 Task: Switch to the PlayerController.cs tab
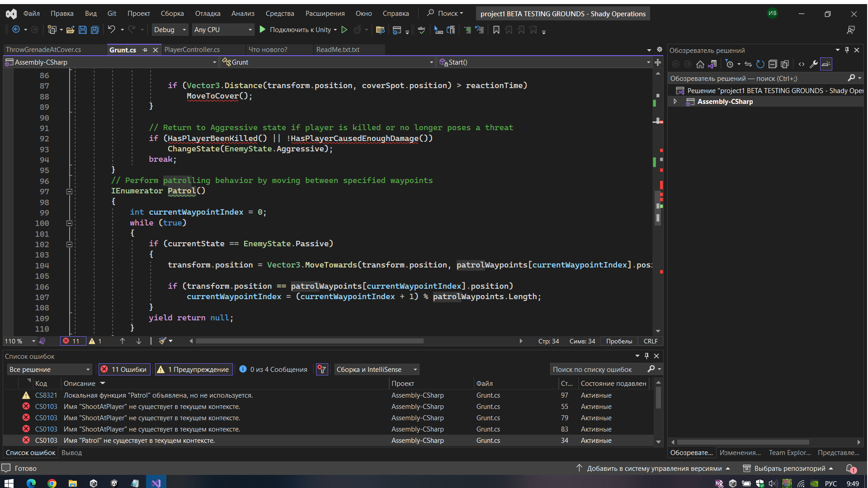[192, 50]
